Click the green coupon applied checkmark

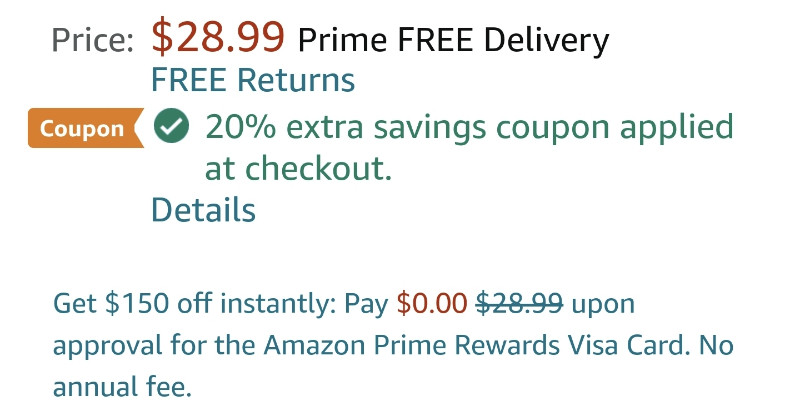pos(171,127)
